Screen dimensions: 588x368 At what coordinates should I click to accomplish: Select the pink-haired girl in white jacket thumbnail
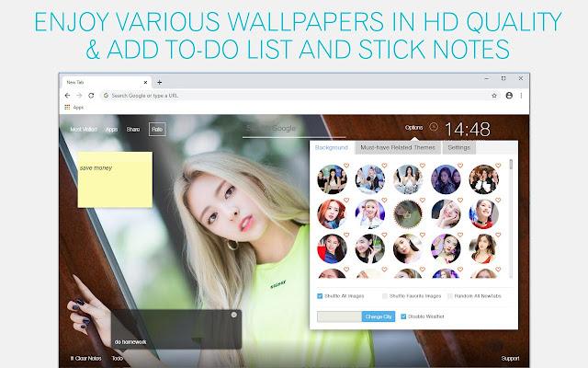tap(369, 214)
